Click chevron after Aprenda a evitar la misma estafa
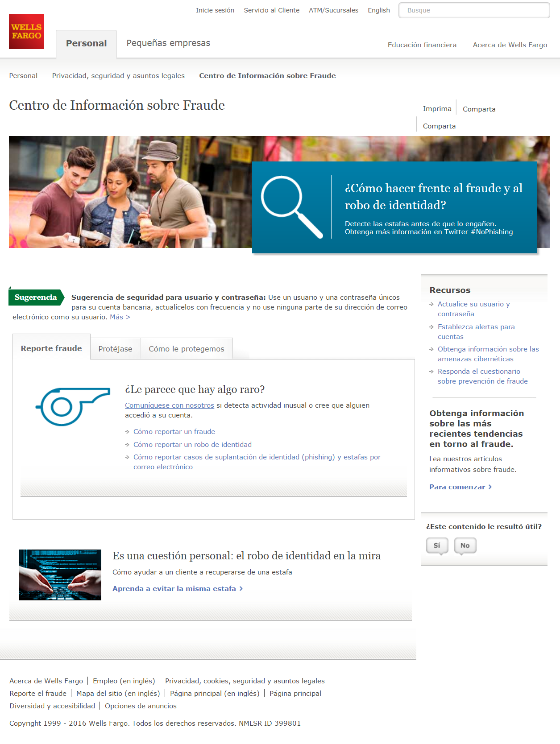560x744 pixels. pos(241,589)
